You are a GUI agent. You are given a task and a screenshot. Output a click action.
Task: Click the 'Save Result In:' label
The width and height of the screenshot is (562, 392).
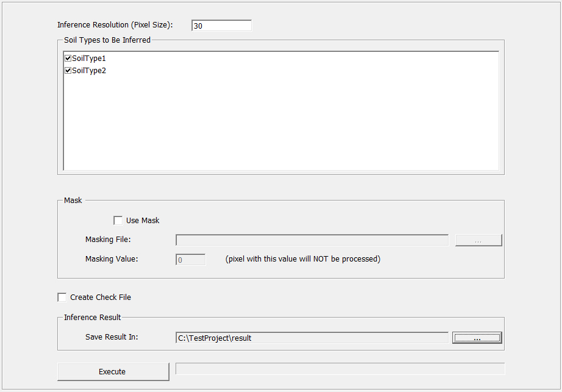(x=112, y=337)
